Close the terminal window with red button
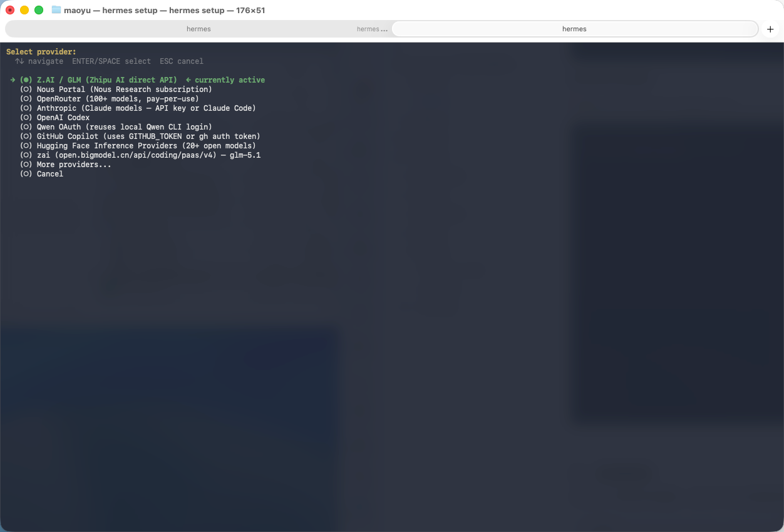Image resolution: width=784 pixels, height=532 pixels. (x=10, y=10)
